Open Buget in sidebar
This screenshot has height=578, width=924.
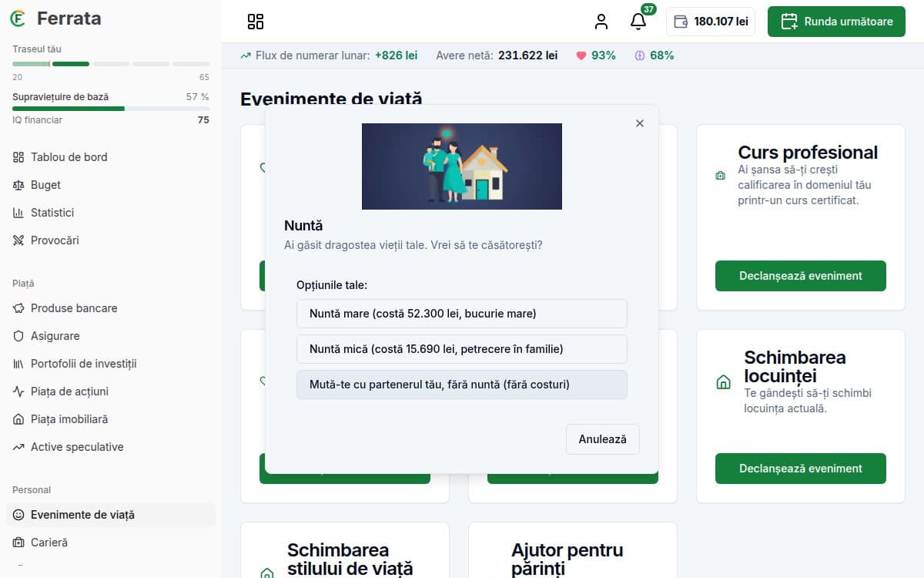(111, 185)
